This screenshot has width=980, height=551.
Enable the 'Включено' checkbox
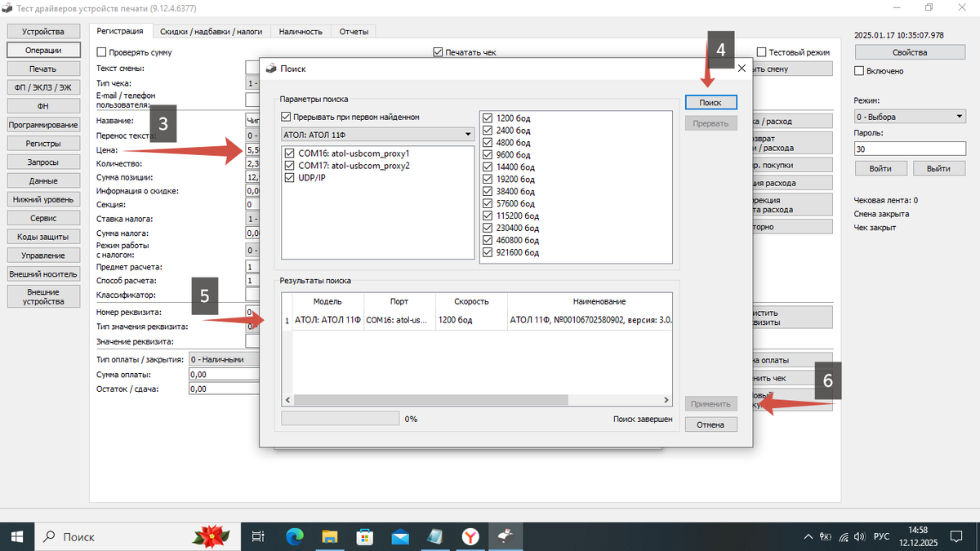pyautogui.click(x=860, y=71)
